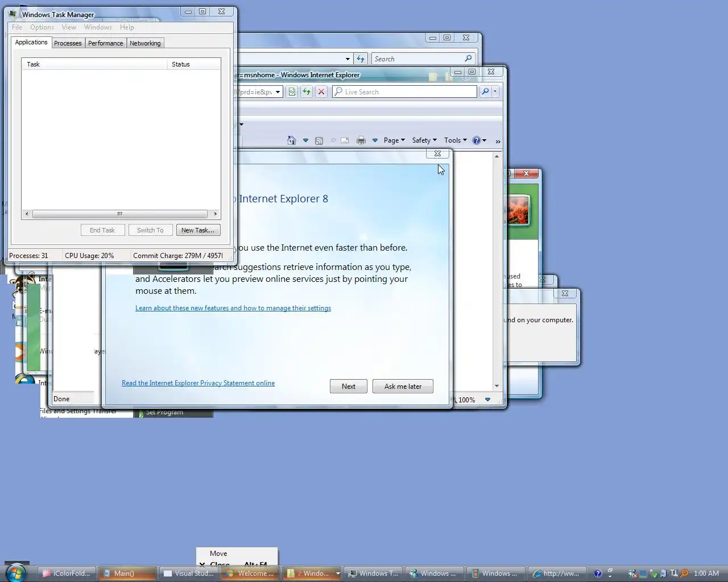The width and height of the screenshot is (728, 582).
Task: Open Task Manager Help menu
Action: coord(127,27)
